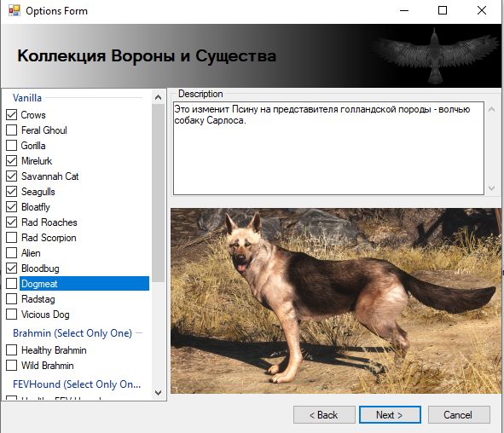Toggle the Savannah Cat checkbox

point(12,176)
